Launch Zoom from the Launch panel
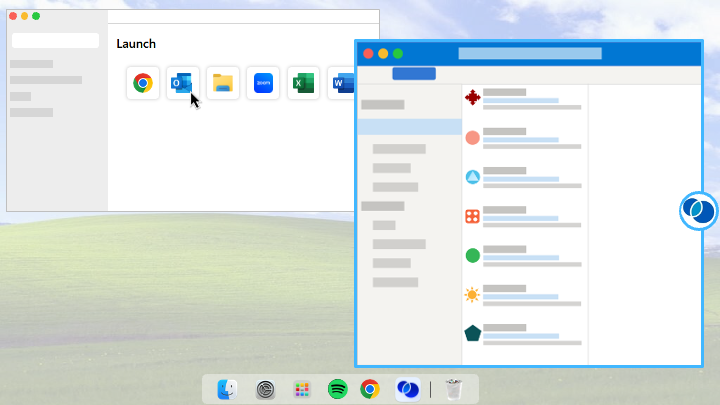The height and width of the screenshot is (405, 720). (263, 83)
